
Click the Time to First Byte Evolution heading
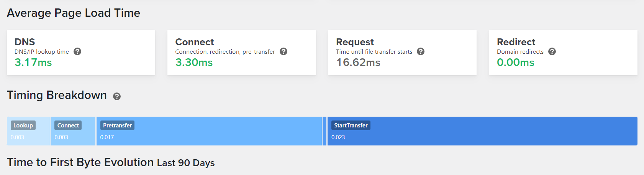click(x=111, y=162)
